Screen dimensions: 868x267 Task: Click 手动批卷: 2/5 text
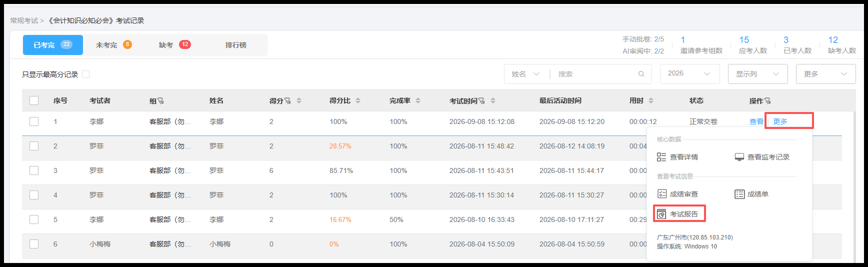(x=643, y=39)
